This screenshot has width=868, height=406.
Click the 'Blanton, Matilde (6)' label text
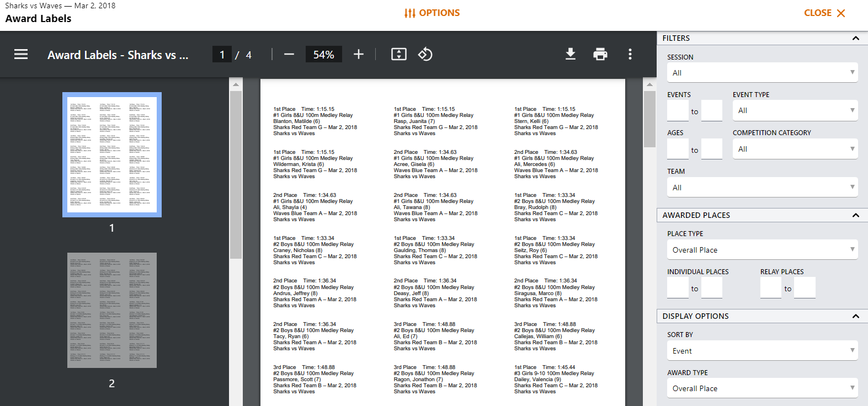tap(296, 121)
